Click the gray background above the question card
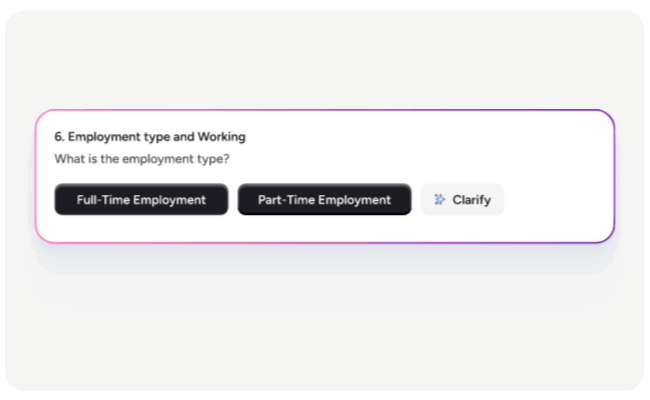The width and height of the screenshot is (650, 400). pos(325,60)
